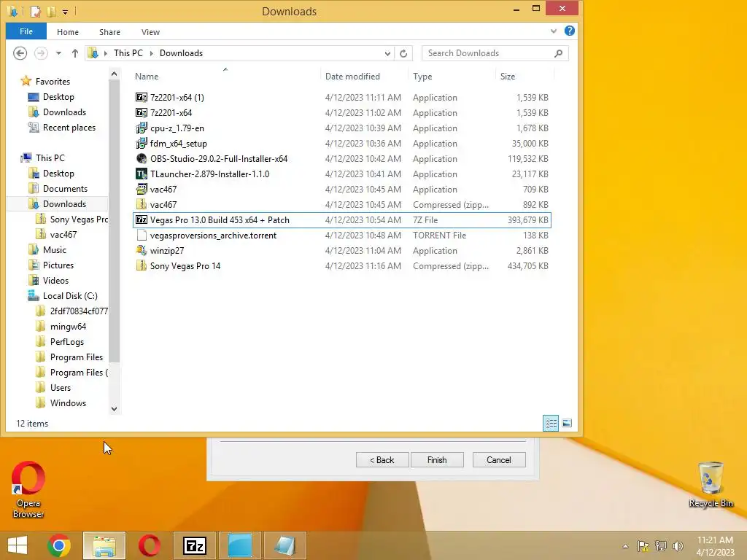
Task: Select the OBS-Studio installer icon
Action: [141, 158]
